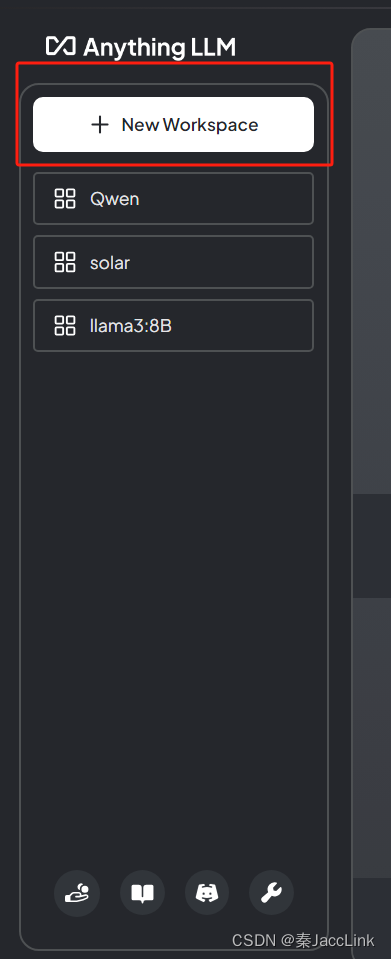Image resolution: width=391 pixels, height=959 pixels.
Task: Click the CSDN @秦JaccLink watermark text
Action: pyautogui.click(x=303, y=940)
